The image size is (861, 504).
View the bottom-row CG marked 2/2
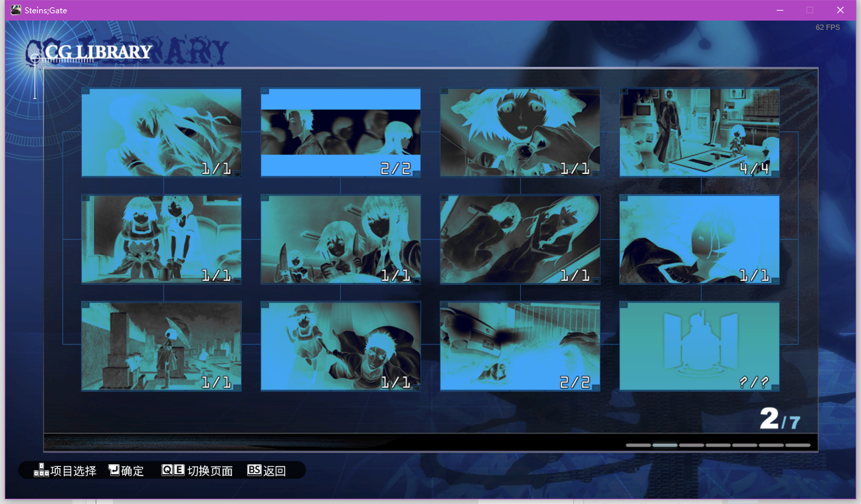(520, 346)
